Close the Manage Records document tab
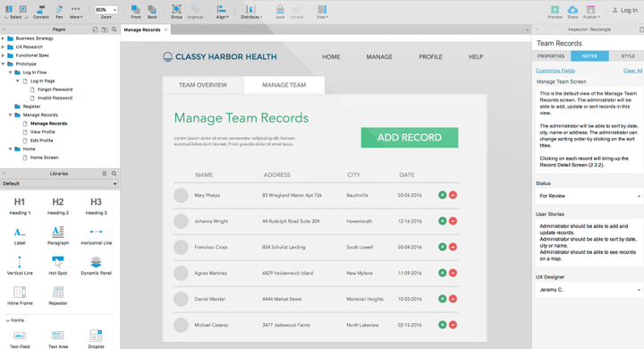 tap(166, 30)
